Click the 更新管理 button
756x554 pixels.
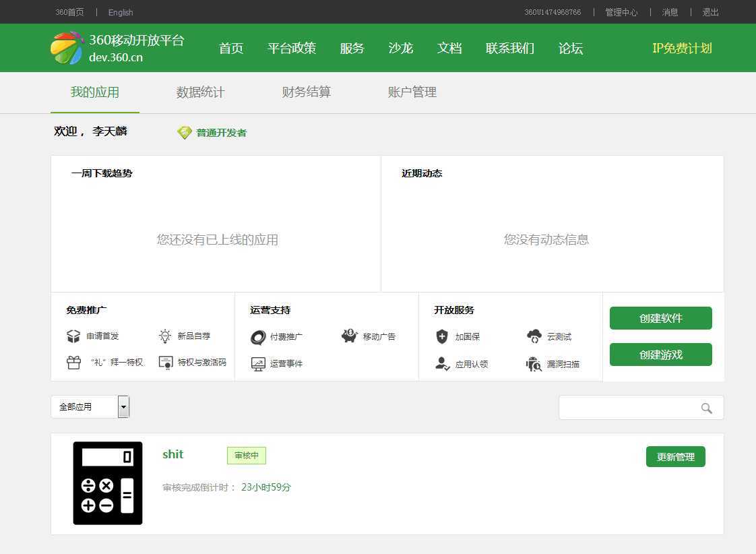[x=676, y=456]
